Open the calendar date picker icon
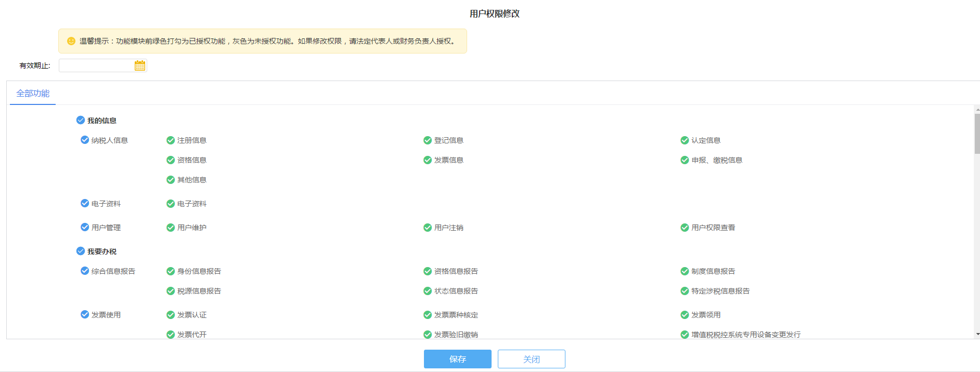 pos(140,65)
